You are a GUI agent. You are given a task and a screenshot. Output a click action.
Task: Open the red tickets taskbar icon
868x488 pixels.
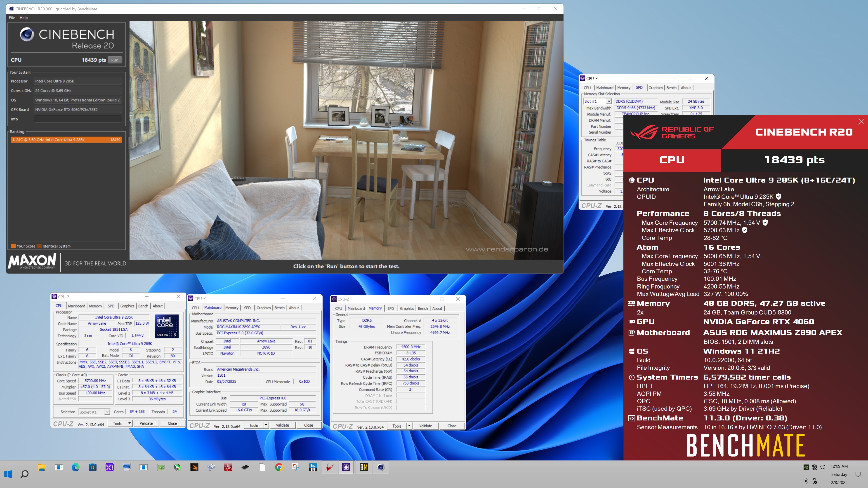[228, 467]
